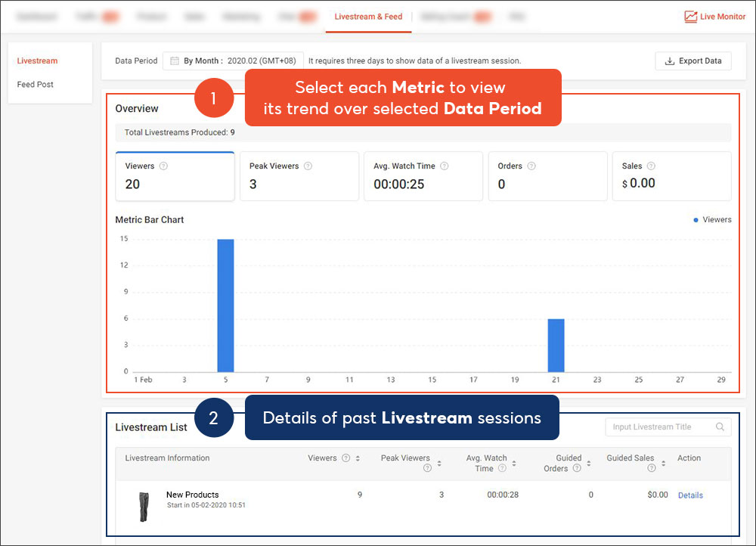Click the Input Livestream Title search field
The height and width of the screenshot is (546, 756).
(x=668, y=427)
